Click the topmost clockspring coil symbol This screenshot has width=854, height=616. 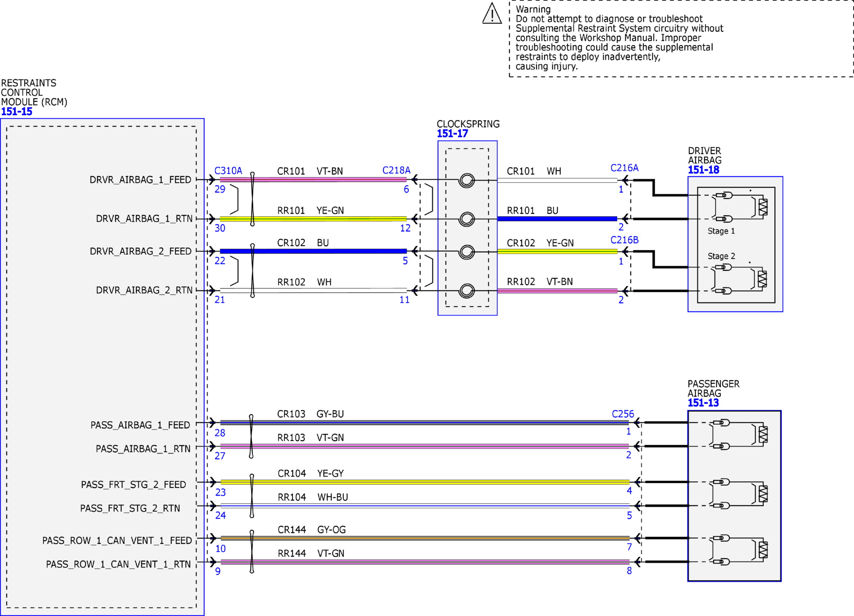pyautogui.click(x=467, y=180)
